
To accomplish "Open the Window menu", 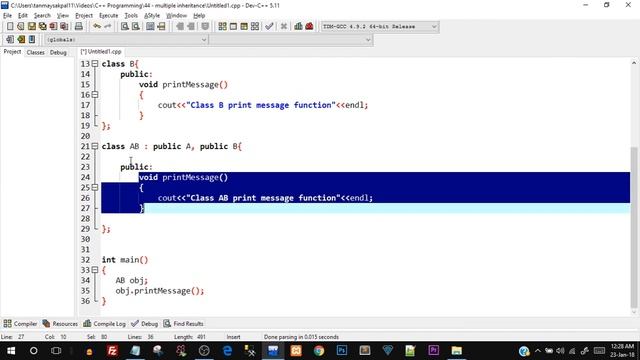I will click(176, 16).
